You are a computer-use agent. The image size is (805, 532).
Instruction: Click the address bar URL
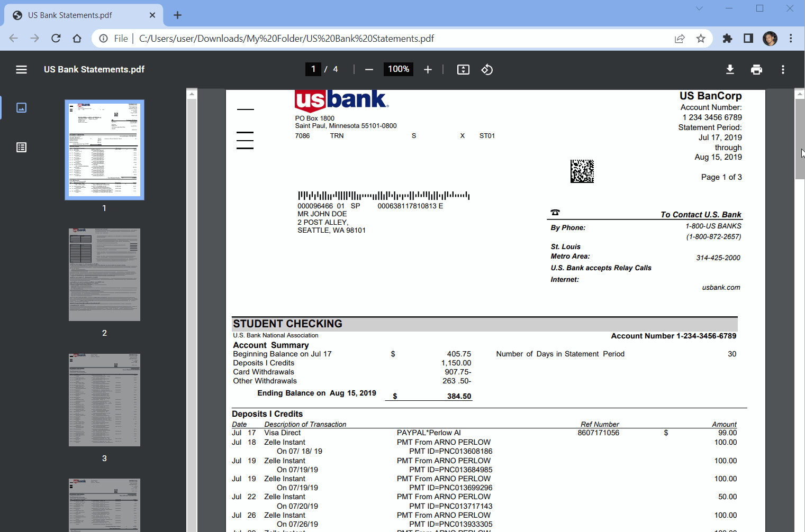pyautogui.click(x=286, y=38)
